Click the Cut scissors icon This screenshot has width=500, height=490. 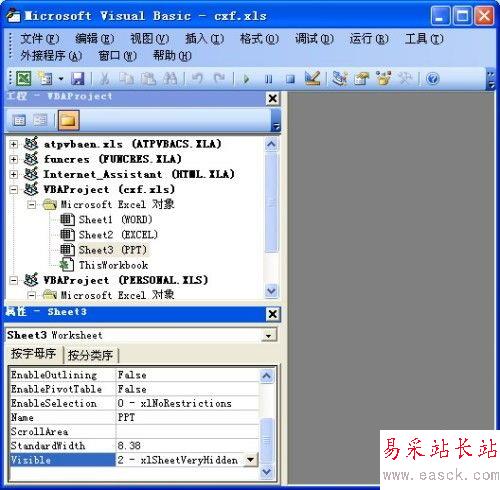click(105, 79)
